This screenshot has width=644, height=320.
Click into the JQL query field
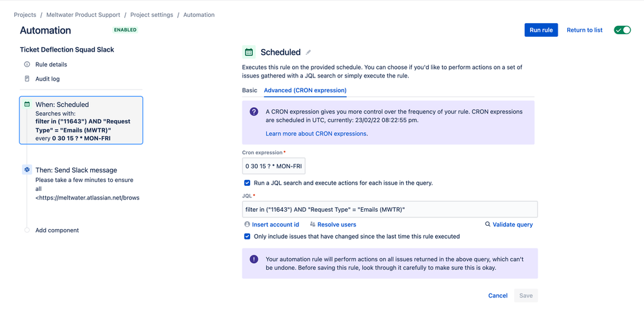coord(390,209)
